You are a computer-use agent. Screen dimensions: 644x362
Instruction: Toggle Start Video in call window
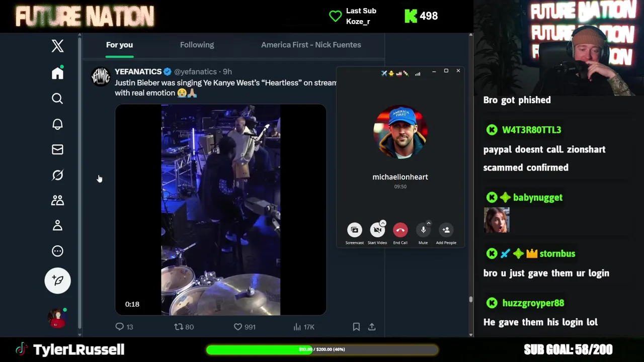point(377,230)
